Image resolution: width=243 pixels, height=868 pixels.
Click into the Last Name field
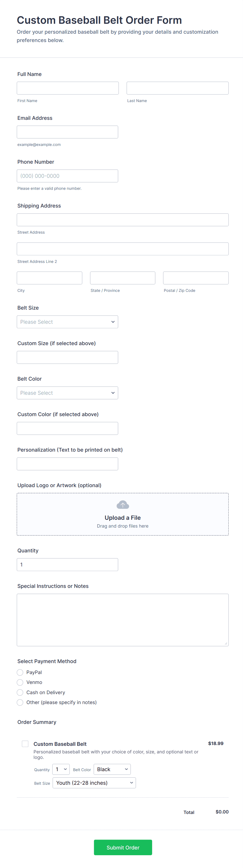tap(178, 88)
